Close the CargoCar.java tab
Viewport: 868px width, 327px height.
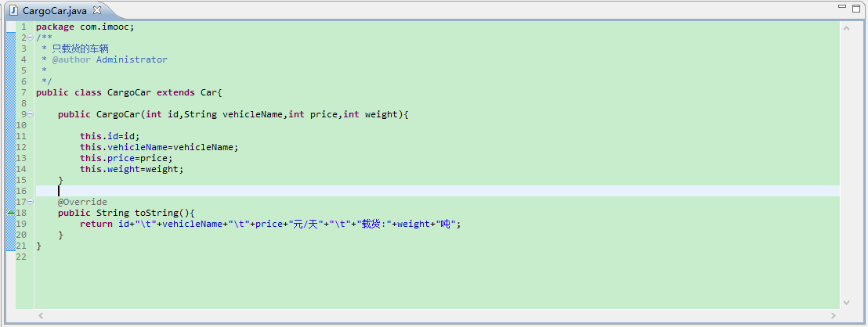97,10
